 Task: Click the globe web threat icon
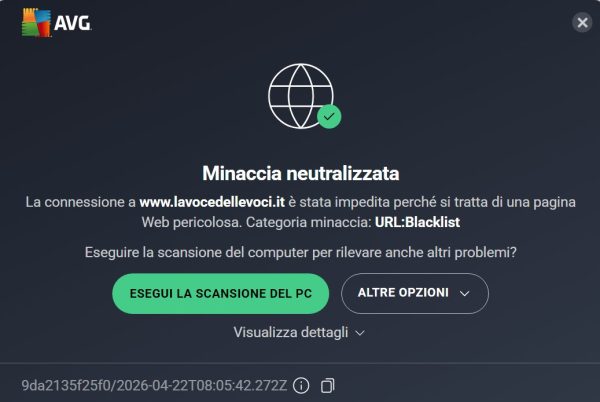click(301, 96)
